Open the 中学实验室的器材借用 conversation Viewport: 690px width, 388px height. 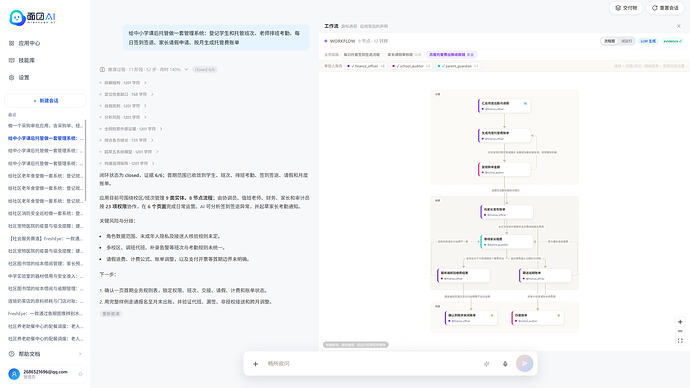click(x=45, y=276)
